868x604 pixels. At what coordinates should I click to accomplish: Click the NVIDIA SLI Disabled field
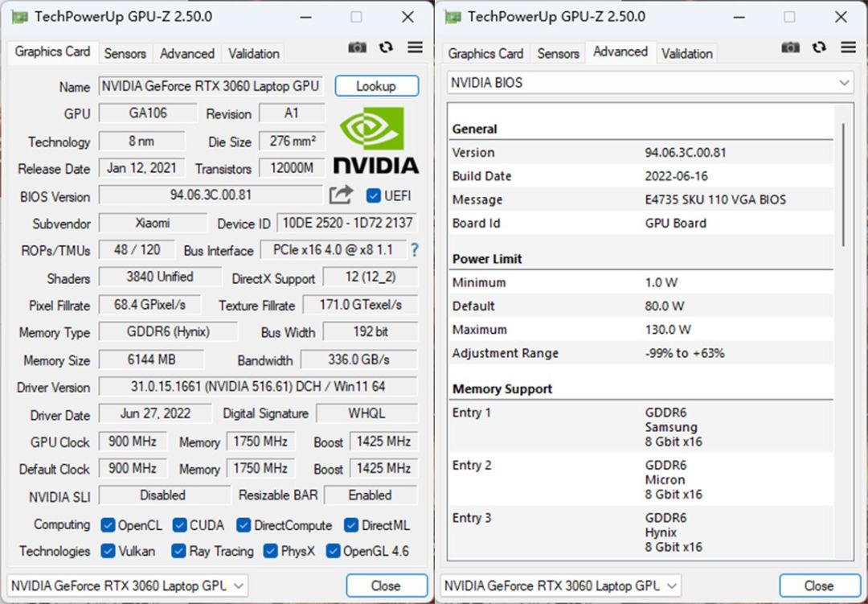(x=165, y=495)
